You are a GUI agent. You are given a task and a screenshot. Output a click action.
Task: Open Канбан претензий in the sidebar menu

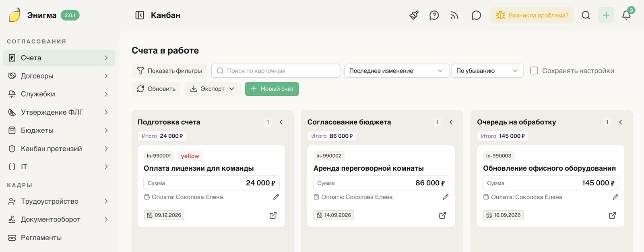coord(59,149)
